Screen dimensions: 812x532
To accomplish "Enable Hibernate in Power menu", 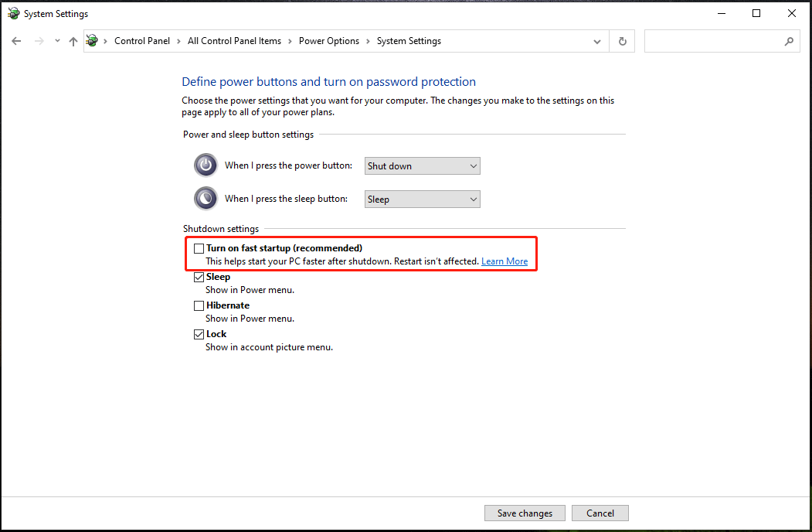I will [x=199, y=305].
